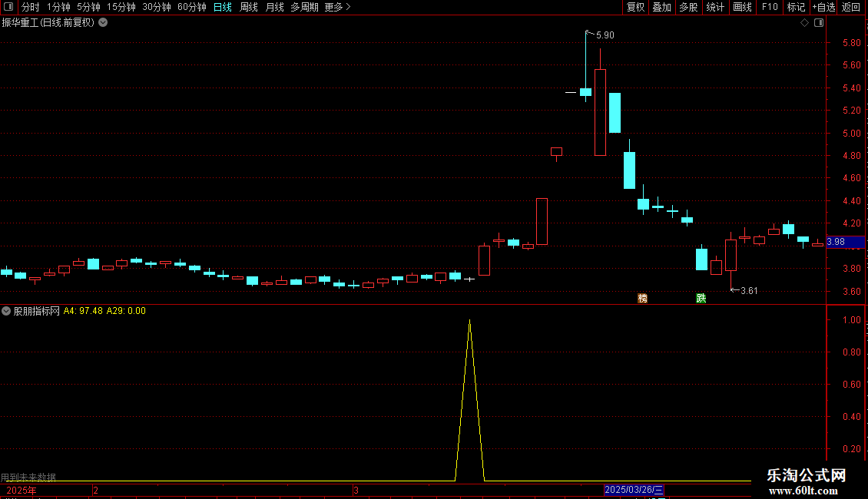This screenshot has height=499, width=868.
Task: Click the 返回 back button
Action: click(851, 7)
